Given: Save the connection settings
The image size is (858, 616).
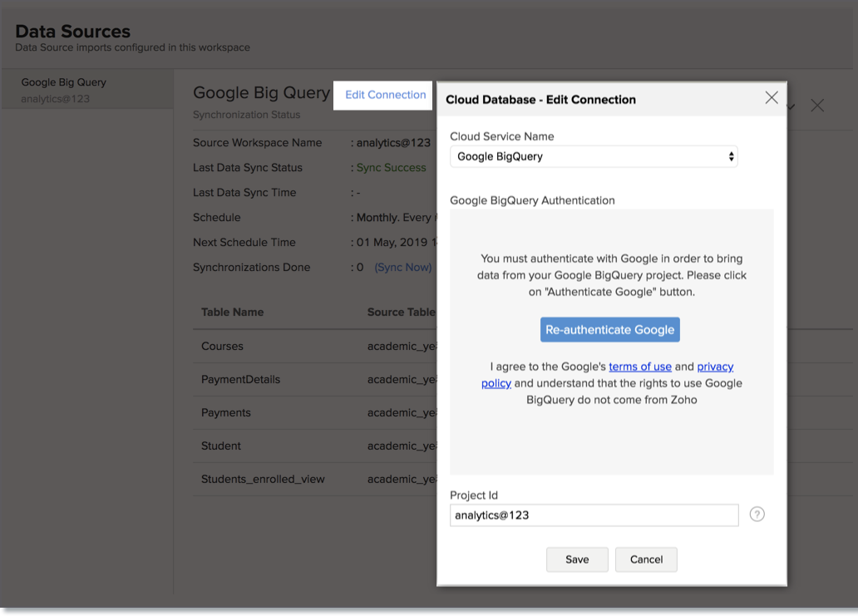Looking at the screenshot, I should pos(577,559).
